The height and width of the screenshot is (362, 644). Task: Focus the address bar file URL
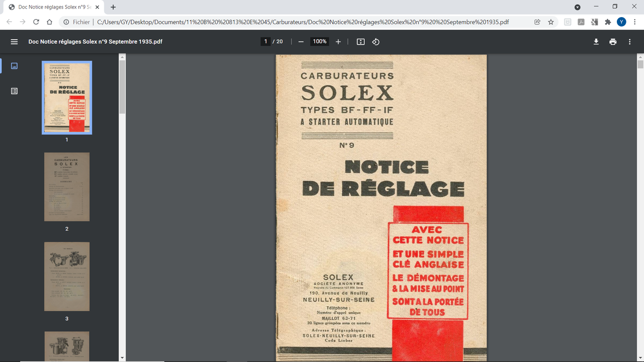point(302,22)
